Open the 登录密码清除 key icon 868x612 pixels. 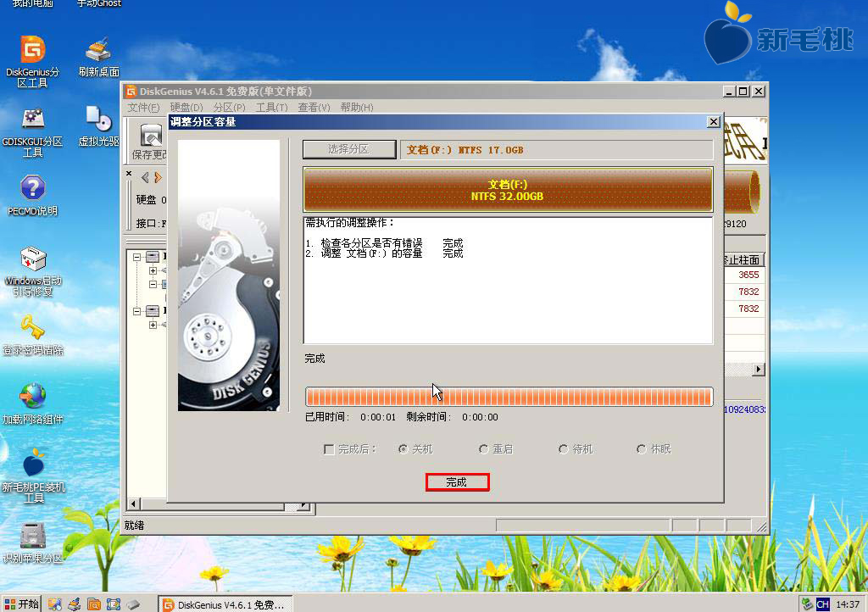pyautogui.click(x=33, y=334)
